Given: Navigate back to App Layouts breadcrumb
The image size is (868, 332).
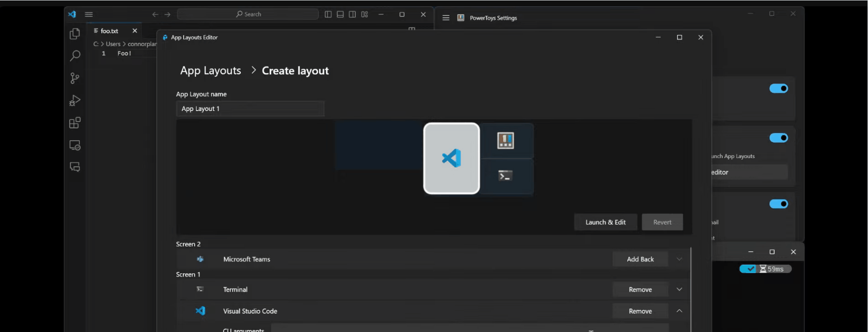Looking at the screenshot, I should 211,71.
